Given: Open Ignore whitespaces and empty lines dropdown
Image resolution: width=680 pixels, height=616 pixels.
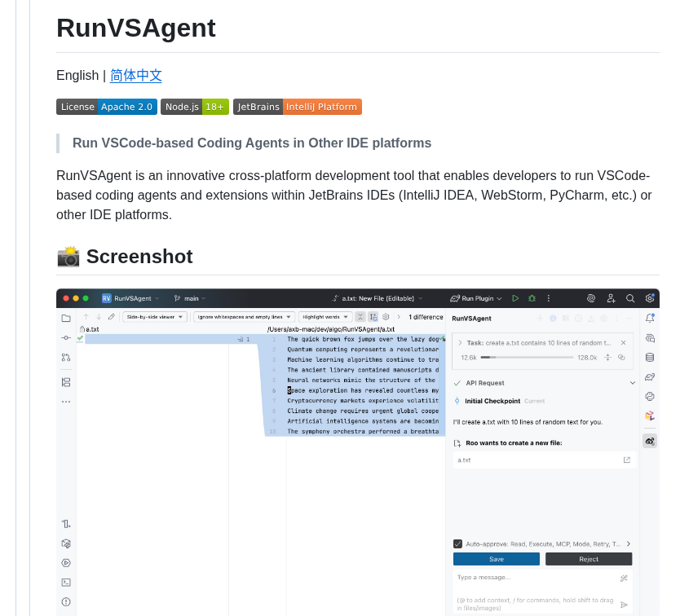Looking at the screenshot, I should (x=244, y=317).
